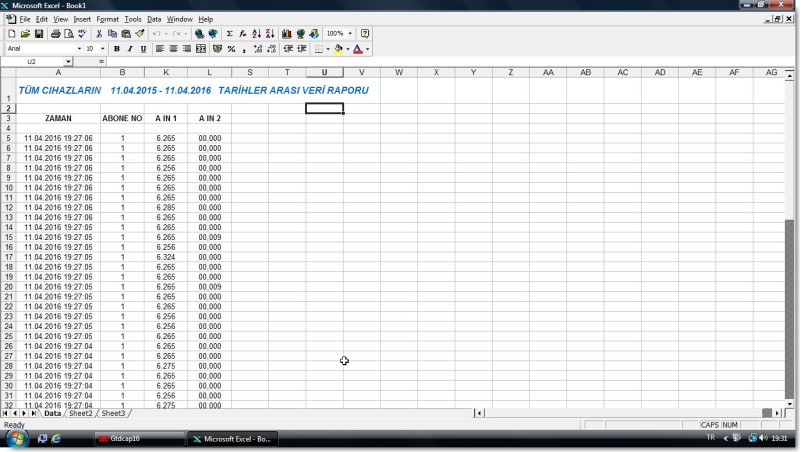Open the Data menu
The height and width of the screenshot is (452, 800).
pos(154,19)
